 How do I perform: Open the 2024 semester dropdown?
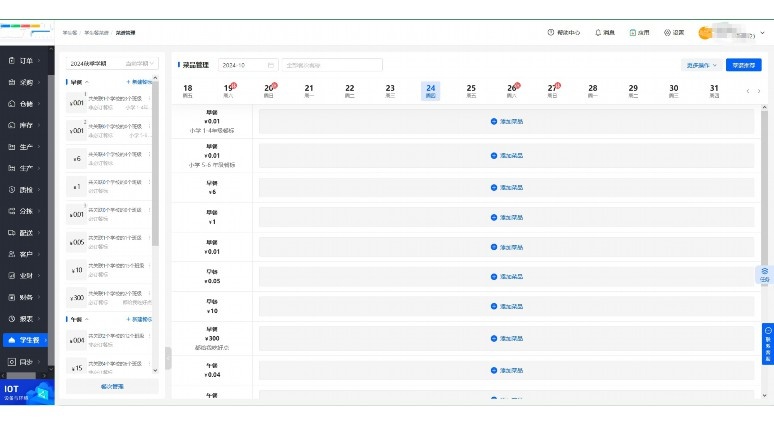[x=112, y=64]
